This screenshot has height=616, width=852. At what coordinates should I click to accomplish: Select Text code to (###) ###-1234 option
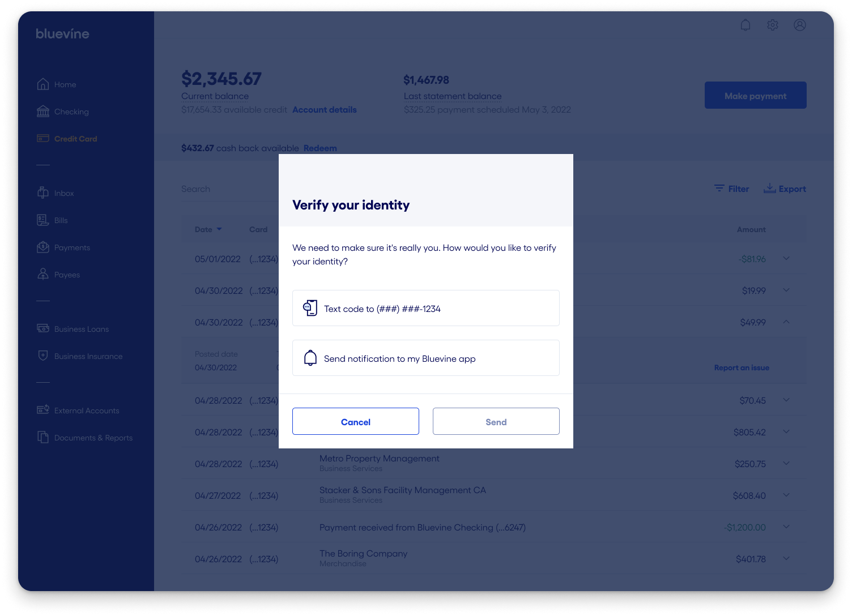(x=426, y=308)
